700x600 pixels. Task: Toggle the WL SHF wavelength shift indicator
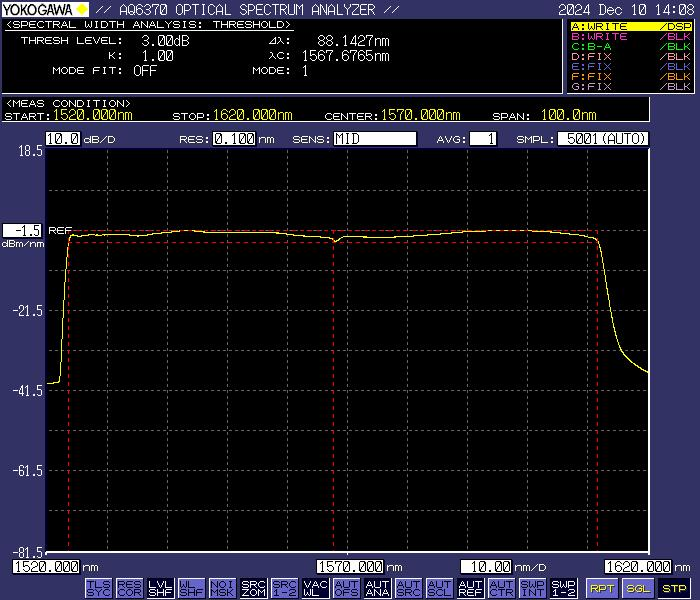click(191, 588)
